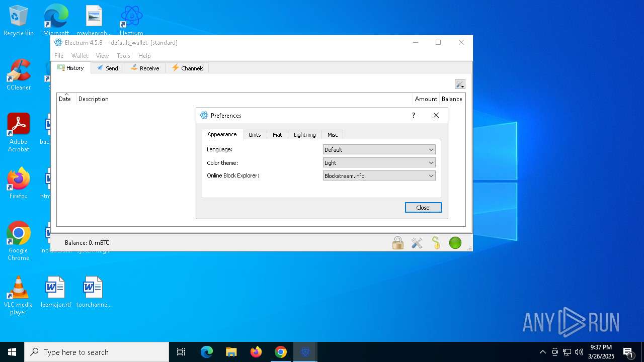Click the volume icon in the system tray
The image size is (644, 362).
[x=579, y=352]
